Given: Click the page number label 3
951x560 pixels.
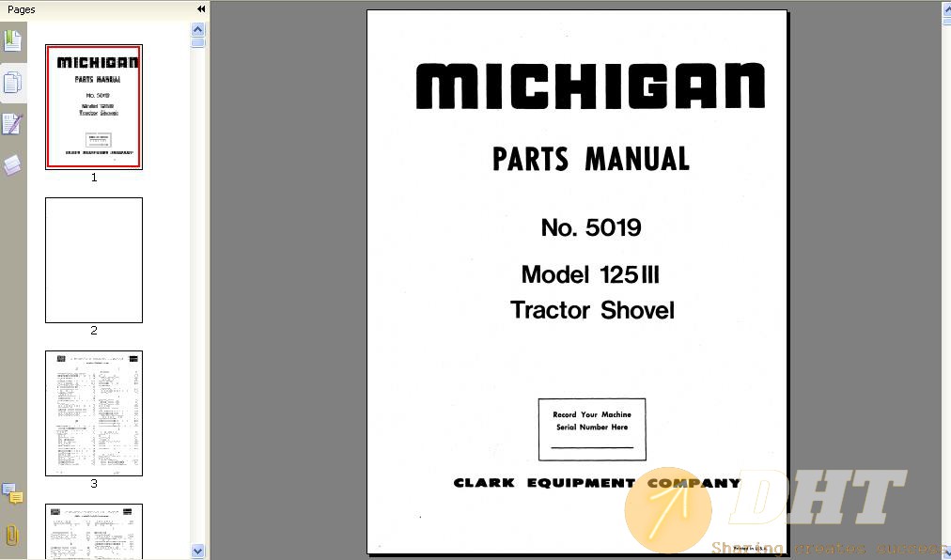Looking at the screenshot, I should [94, 484].
